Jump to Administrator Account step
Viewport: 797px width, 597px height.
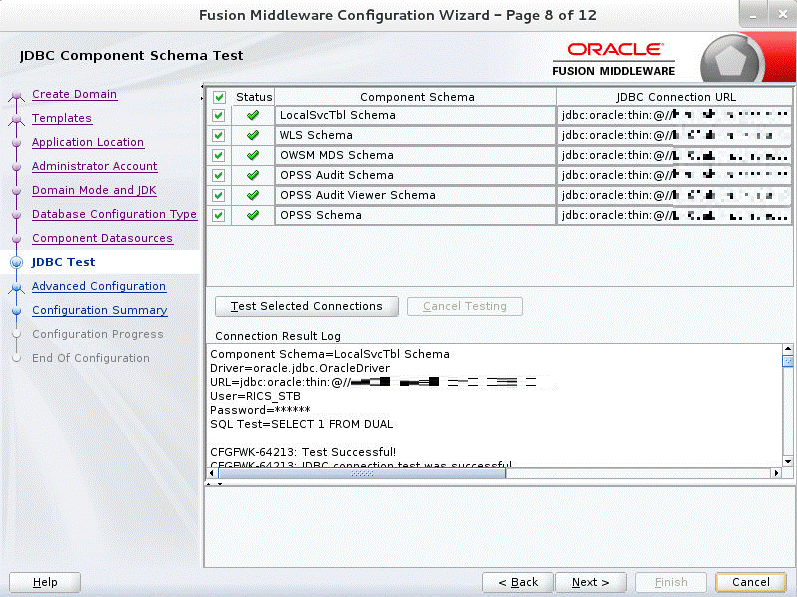95,166
